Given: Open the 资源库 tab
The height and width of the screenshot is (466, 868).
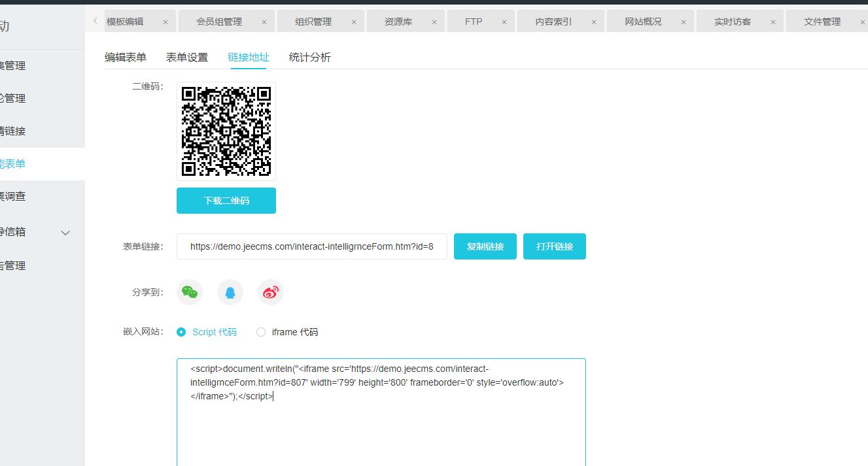Looking at the screenshot, I should coord(398,22).
